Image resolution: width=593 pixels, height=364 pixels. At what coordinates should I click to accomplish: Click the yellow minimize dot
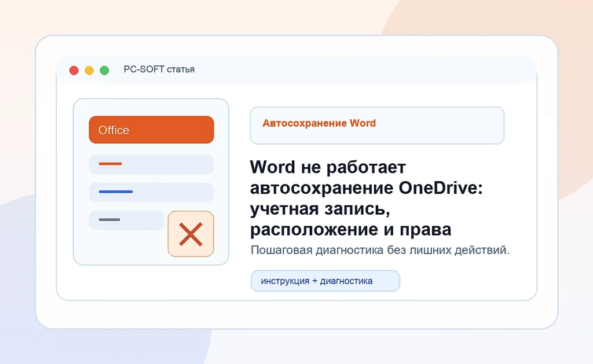click(89, 70)
